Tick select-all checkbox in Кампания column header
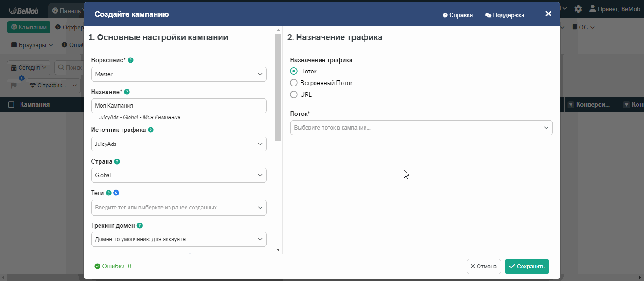644x281 pixels. 11,105
